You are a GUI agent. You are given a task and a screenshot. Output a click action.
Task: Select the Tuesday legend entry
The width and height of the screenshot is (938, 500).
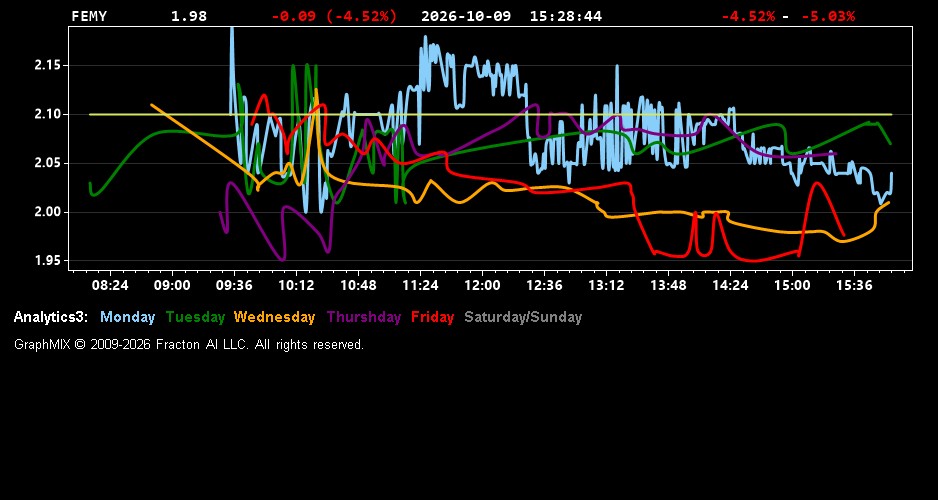click(195, 318)
